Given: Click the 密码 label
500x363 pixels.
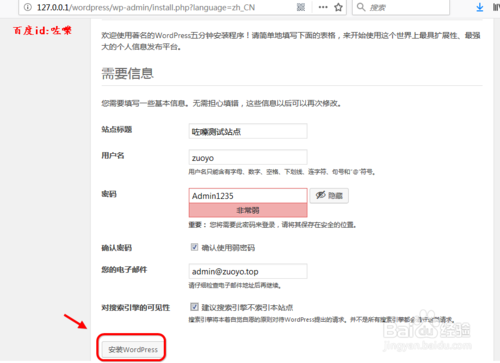Looking at the screenshot, I should tap(109, 194).
